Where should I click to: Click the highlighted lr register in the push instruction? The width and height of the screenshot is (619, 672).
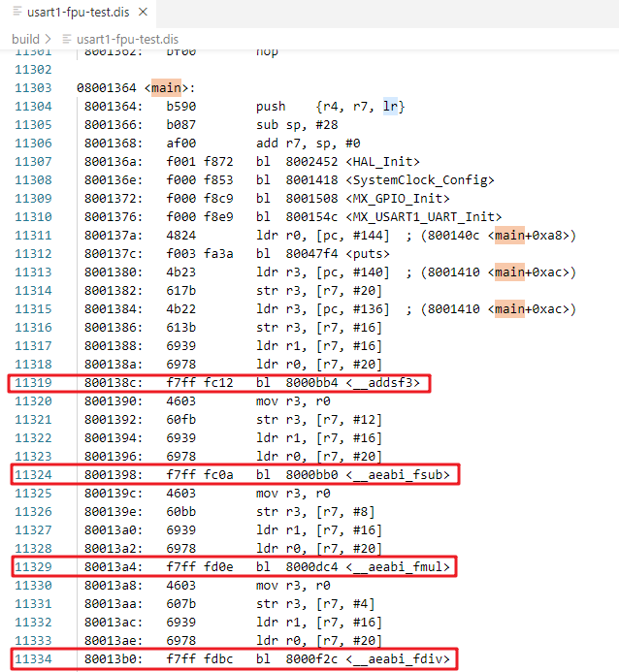390,107
